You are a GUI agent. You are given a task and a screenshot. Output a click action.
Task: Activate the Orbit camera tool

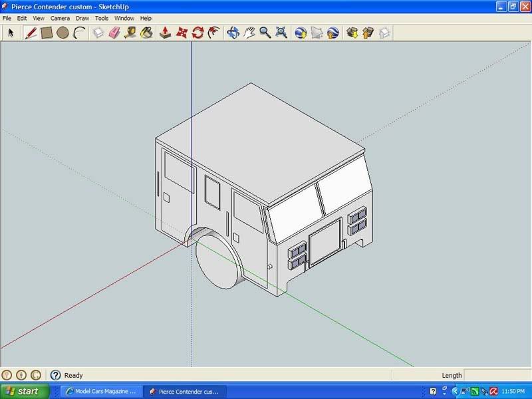(x=233, y=33)
